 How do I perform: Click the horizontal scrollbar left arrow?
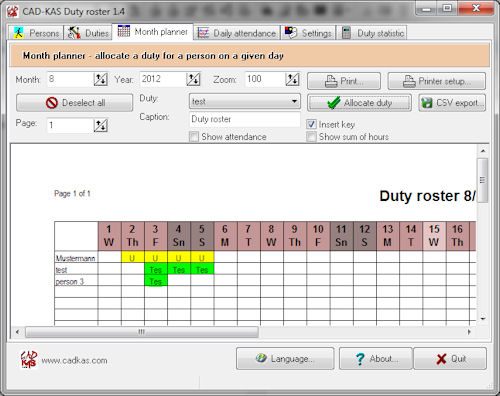(17, 332)
